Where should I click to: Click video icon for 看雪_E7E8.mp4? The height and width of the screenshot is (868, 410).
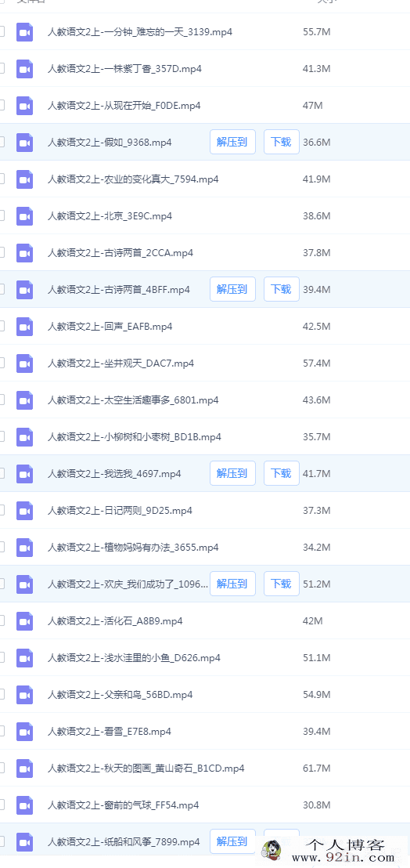click(25, 732)
